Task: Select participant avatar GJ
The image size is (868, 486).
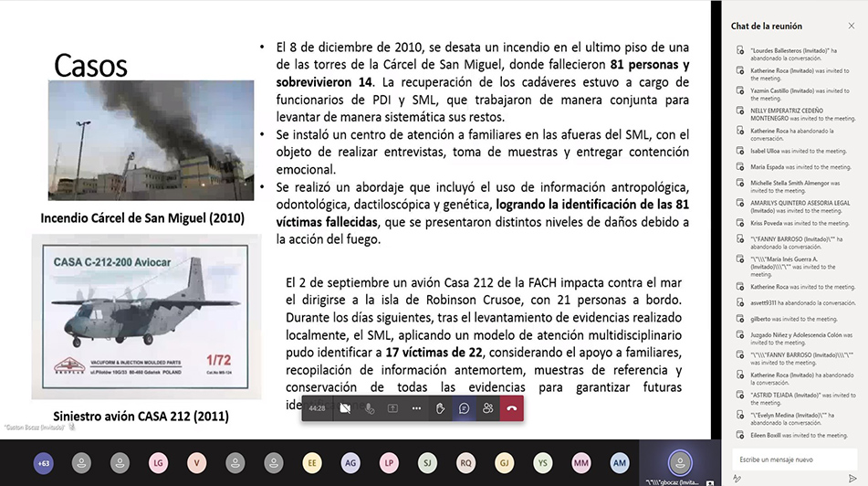Action: click(505, 463)
